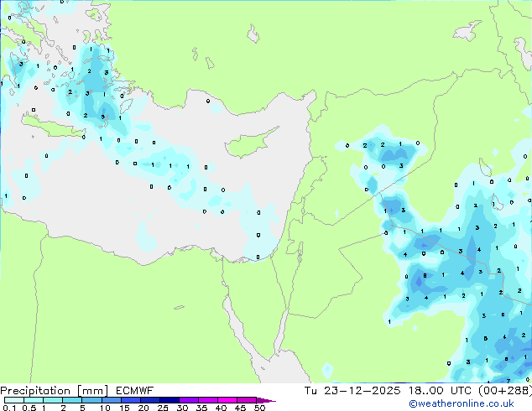
Task: Select the 10–15 mm blue legend swatch
Action: tap(111, 400)
